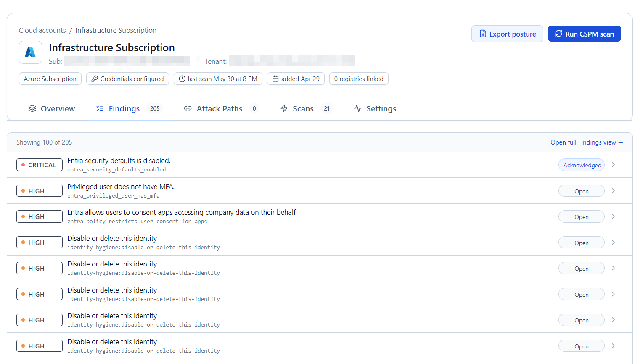Expand the Privileged user MFA finding chevron
Image resolution: width=643 pixels, height=364 pixels.
tap(614, 191)
